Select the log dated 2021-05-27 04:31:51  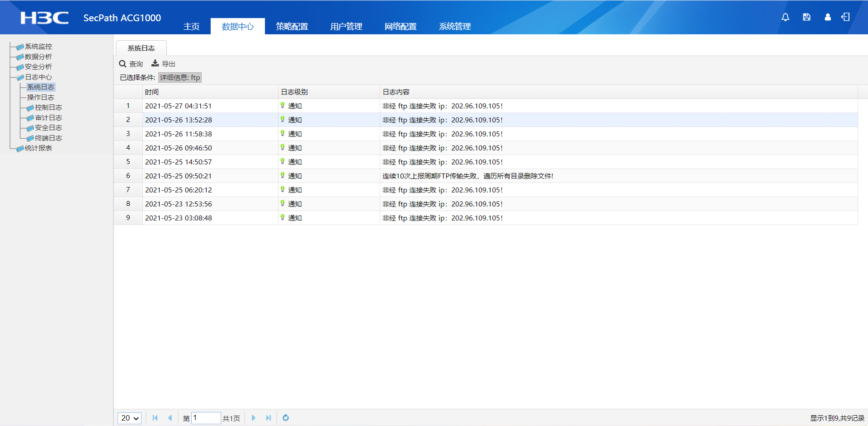tap(486, 106)
